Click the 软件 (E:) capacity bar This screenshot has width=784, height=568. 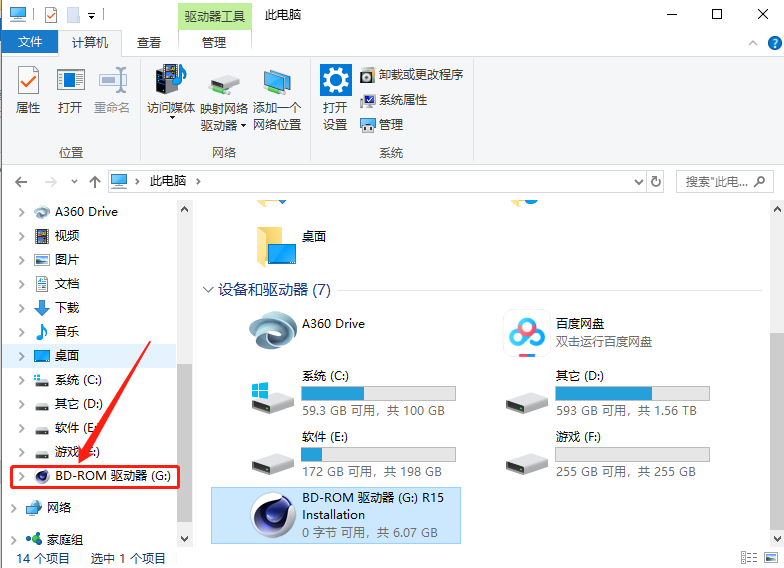click(x=378, y=454)
